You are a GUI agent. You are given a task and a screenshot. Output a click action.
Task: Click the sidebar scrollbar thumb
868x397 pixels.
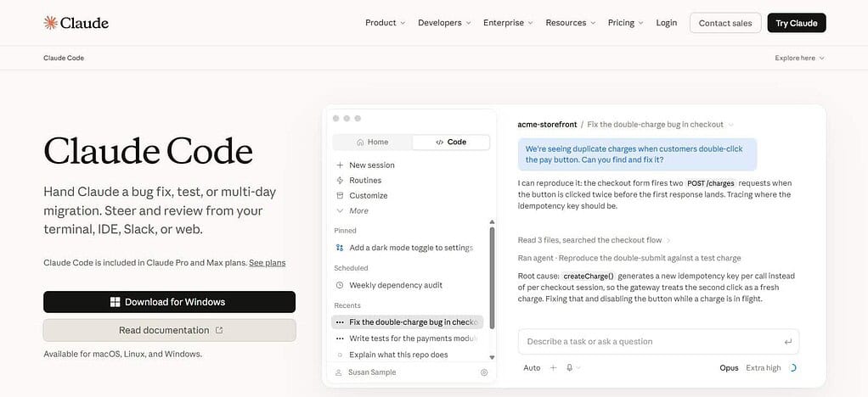pos(492,277)
